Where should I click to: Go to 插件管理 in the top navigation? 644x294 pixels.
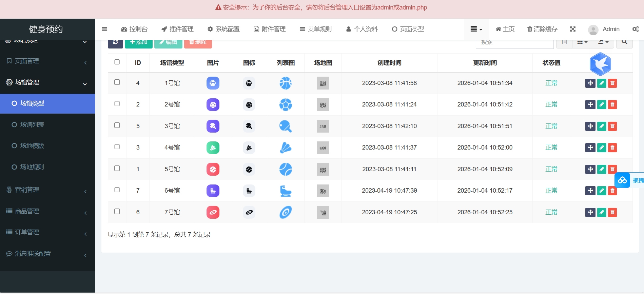(177, 29)
